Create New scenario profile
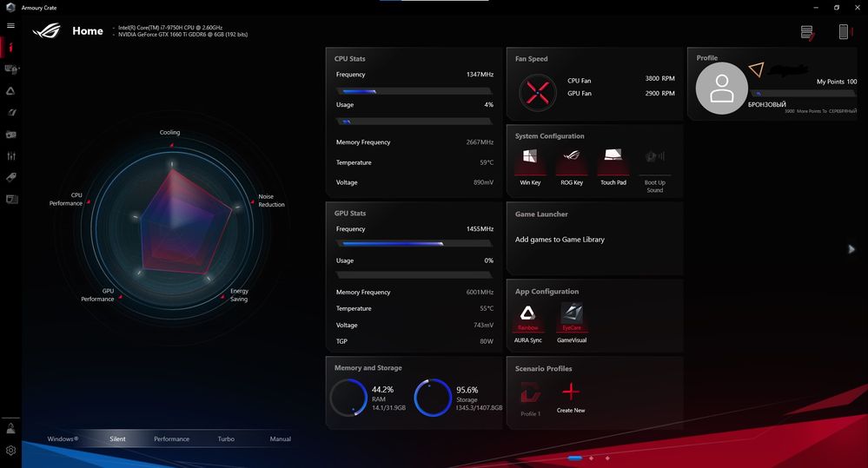The height and width of the screenshot is (468, 868). (x=571, y=399)
